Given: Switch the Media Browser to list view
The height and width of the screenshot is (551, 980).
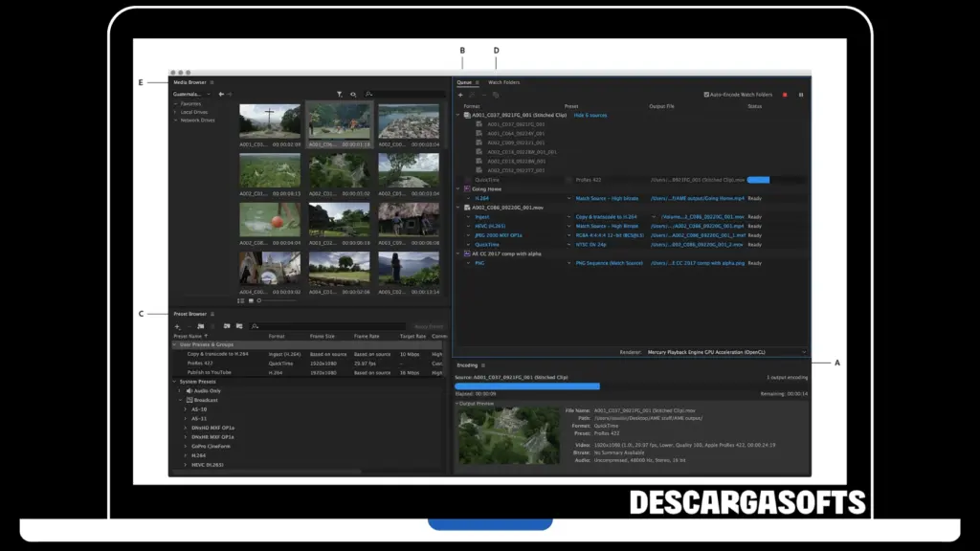Looking at the screenshot, I should [239, 301].
